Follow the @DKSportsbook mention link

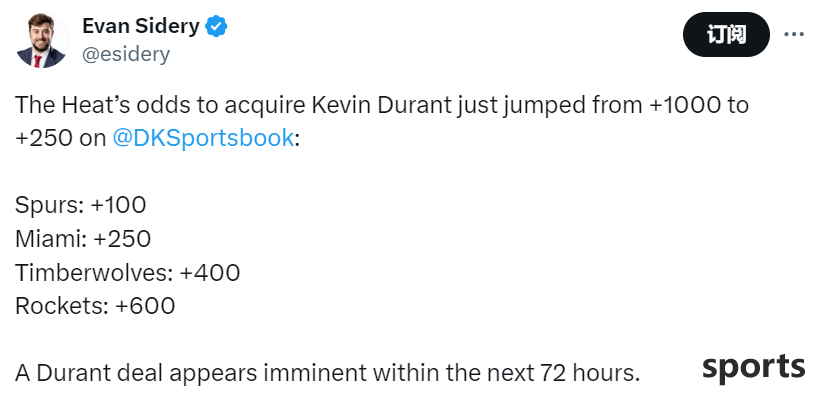(x=203, y=139)
